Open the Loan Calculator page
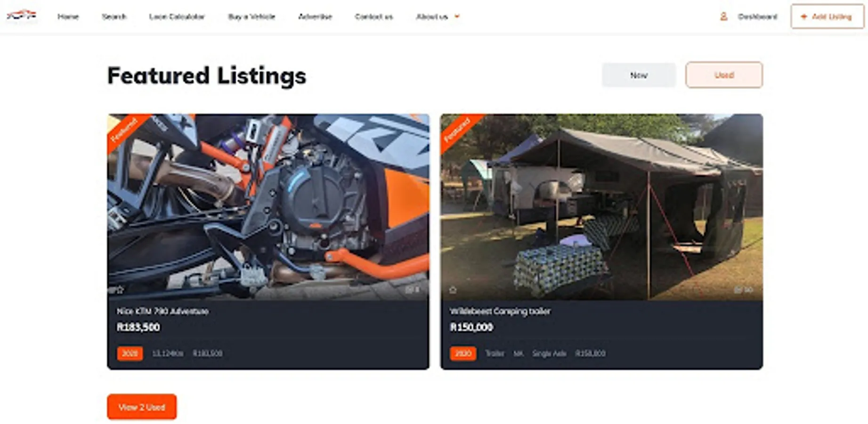 pos(177,16)
